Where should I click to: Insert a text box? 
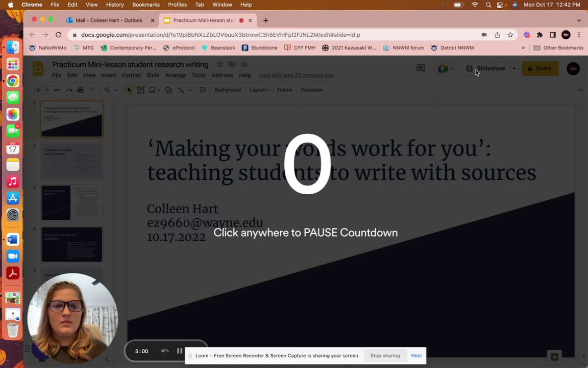point(141,90)
